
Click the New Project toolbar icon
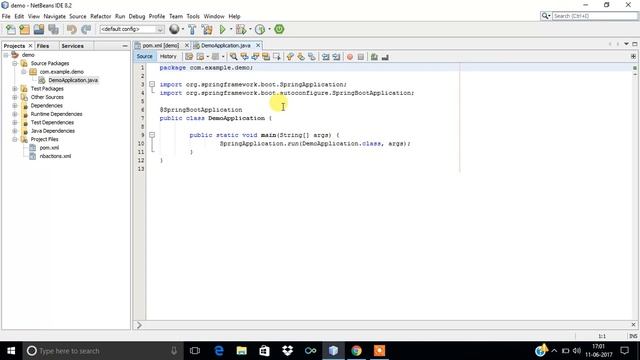24,29
